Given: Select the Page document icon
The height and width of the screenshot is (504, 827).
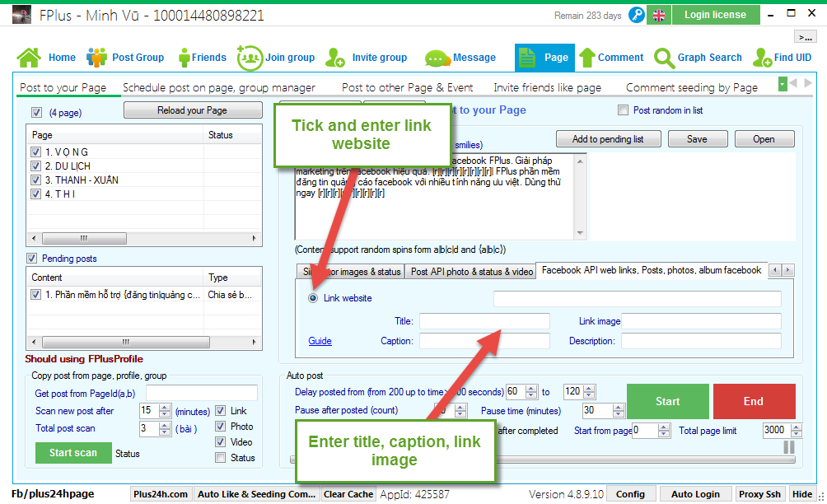Looking at the screenshot, I should 527,58.
